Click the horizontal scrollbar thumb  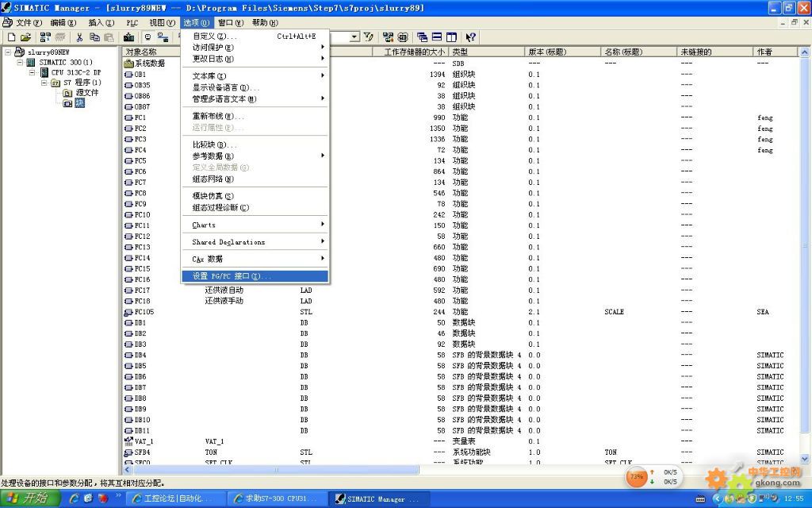pos(275,470)
